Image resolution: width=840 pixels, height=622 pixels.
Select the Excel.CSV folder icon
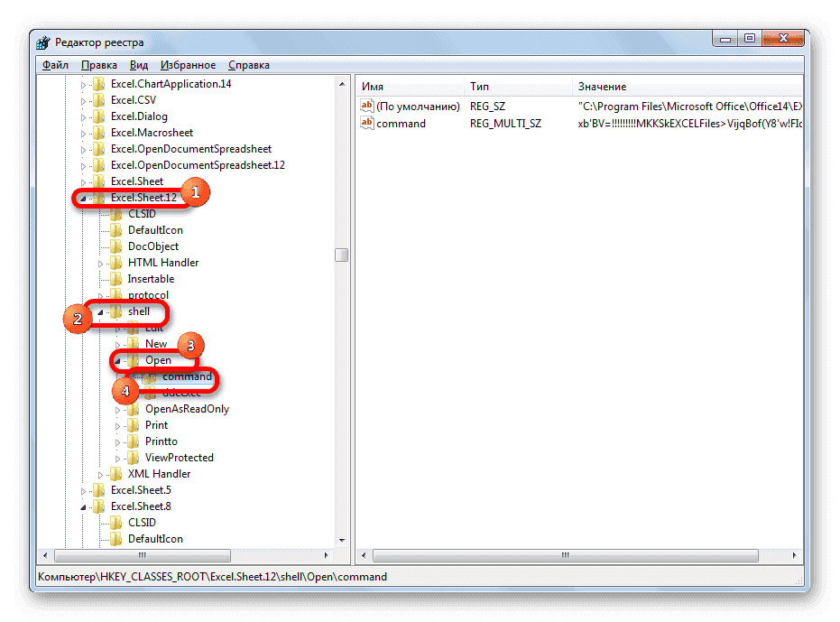[x=99, y=99]
